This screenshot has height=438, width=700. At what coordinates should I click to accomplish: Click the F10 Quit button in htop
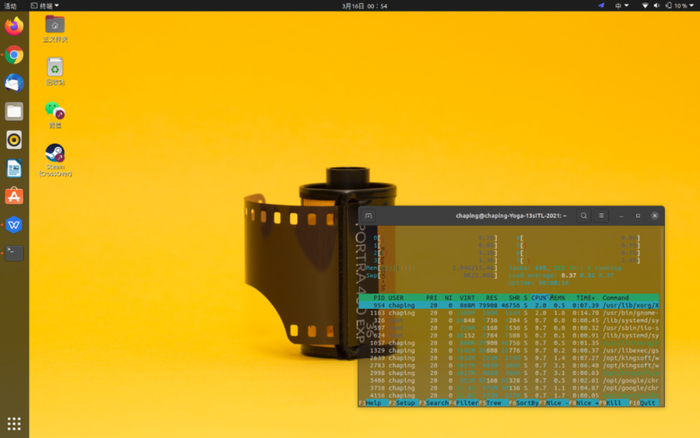pos(646,402)
